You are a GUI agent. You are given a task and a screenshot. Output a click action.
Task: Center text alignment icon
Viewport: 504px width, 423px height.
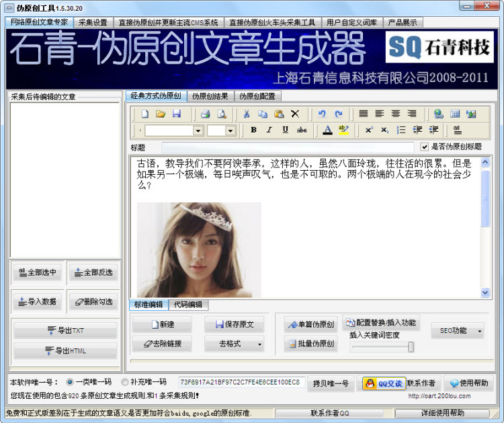pos(396,114)
